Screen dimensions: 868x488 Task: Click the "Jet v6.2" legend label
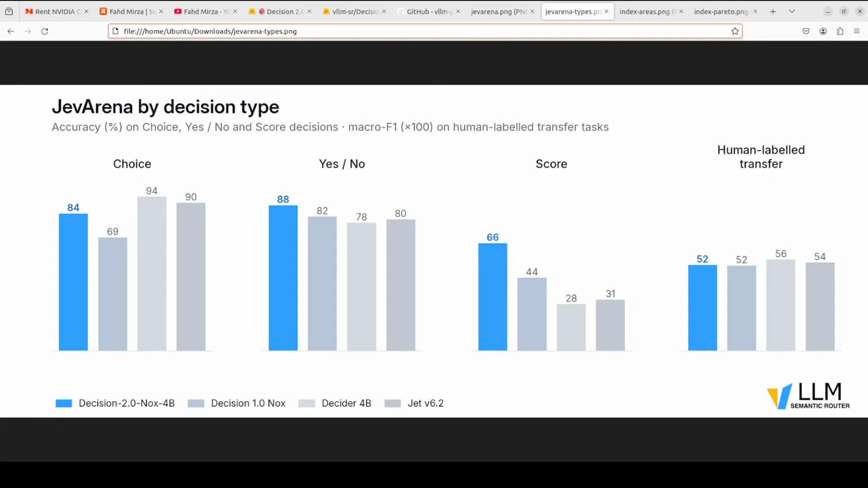(426, 403)
